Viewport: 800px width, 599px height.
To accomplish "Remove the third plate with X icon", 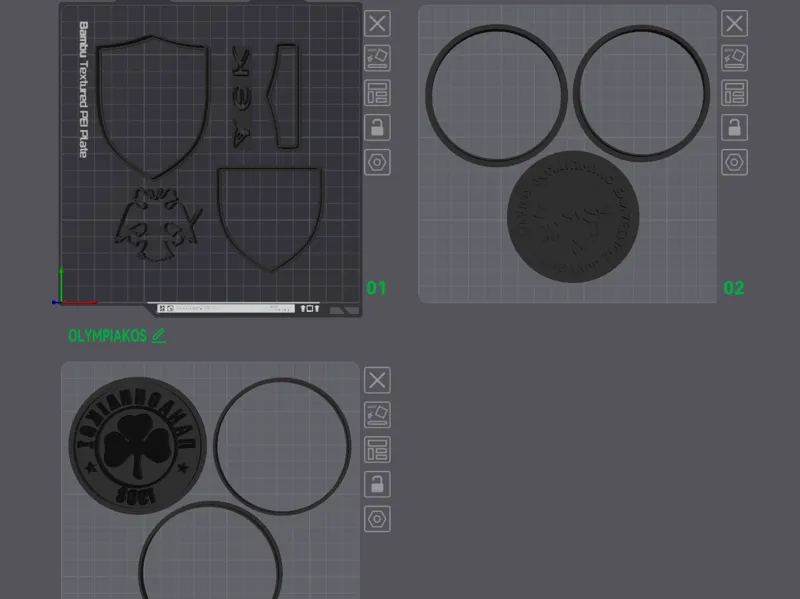I will click(377, 380).
